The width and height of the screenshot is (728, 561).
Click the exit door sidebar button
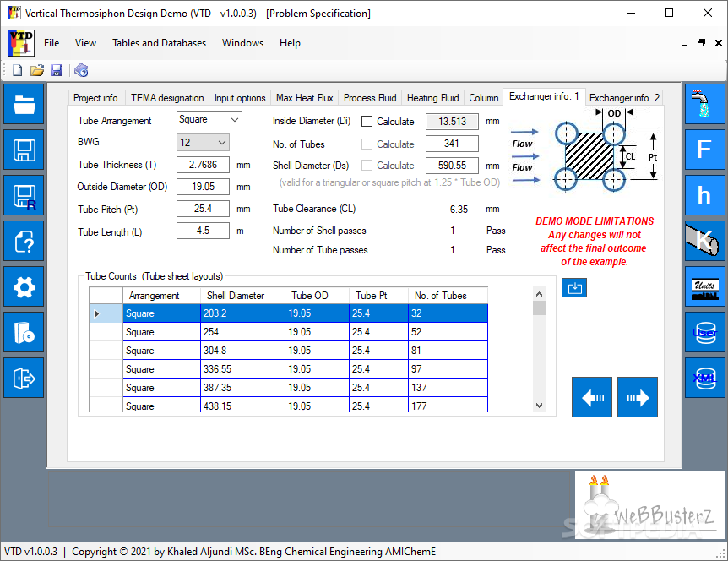click(x=24, y=378)
